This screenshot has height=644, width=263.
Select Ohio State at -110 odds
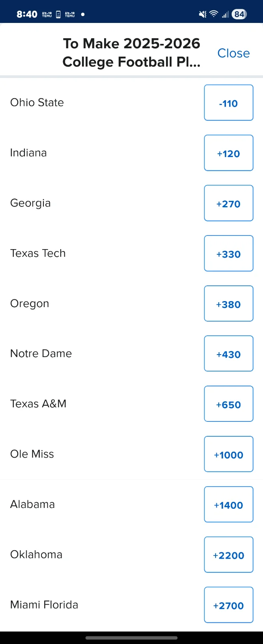click(x=228, y=103)
